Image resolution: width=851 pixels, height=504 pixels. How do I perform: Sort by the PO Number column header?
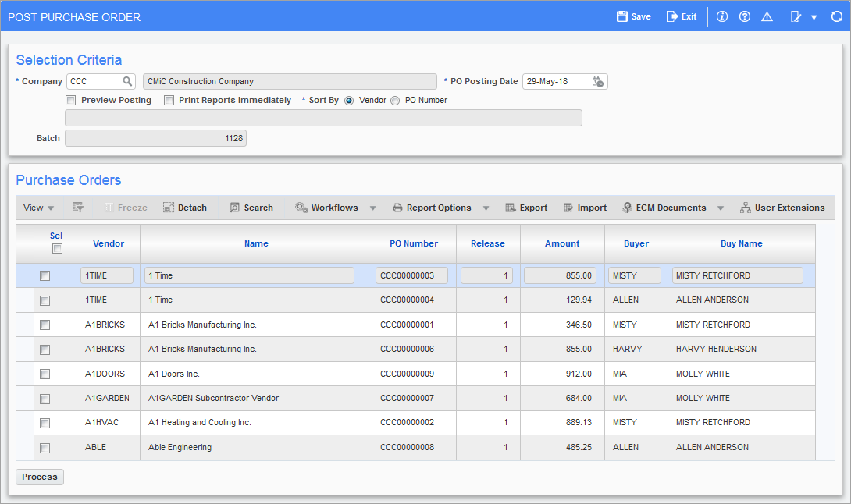(x=414, y=243)
